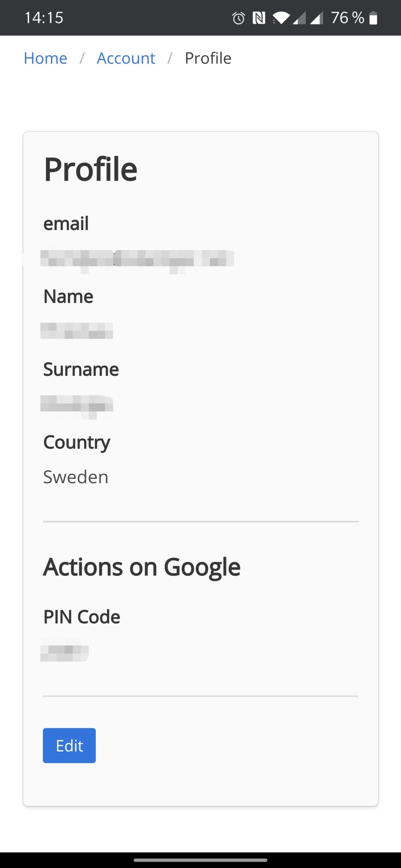Image resolution: width=401 pixels, height=868 pixels.
Task: Click the Actions on Google heading
Action: (142, 567)
